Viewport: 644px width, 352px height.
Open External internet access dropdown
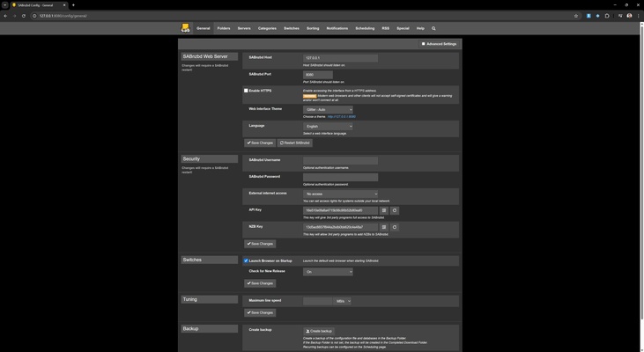click(x=340, y=194)
